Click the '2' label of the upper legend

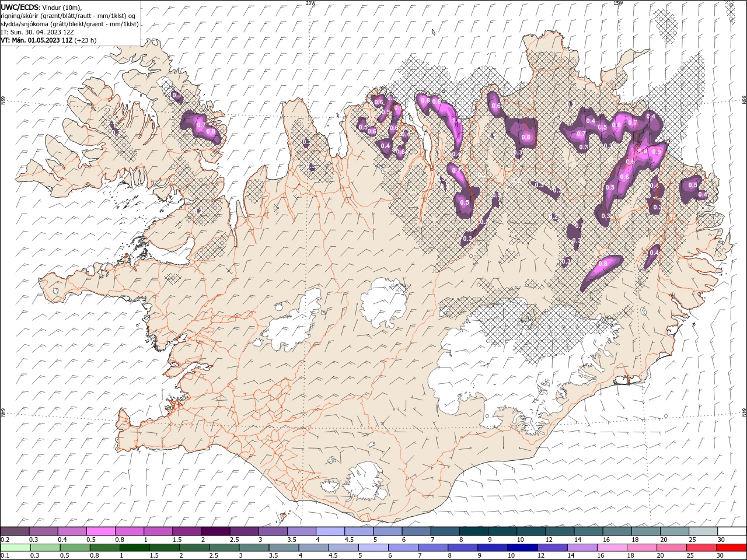point(203,540)
